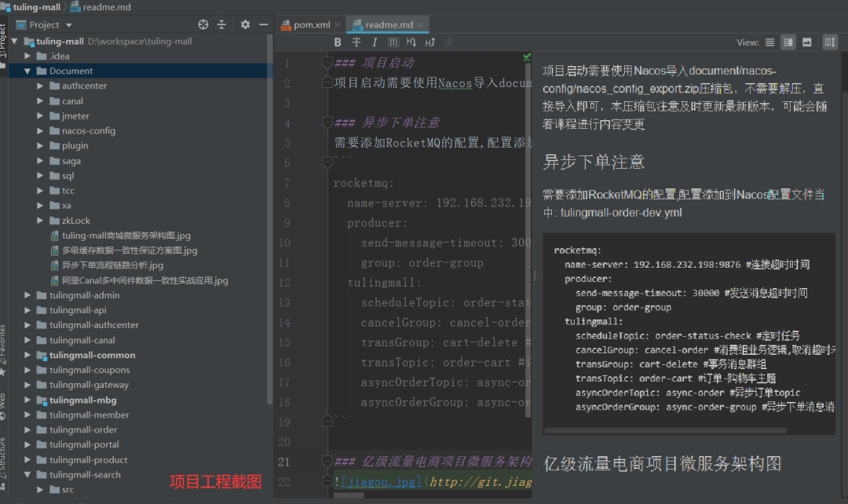Select the xa folder
This screenshot has width=848, height=504.
point(66,206)
